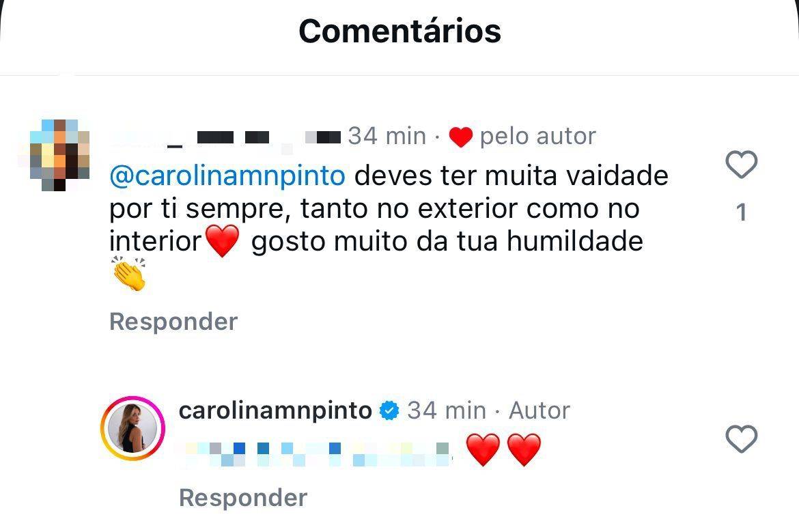Like the comment praising humildade
This screenshot has height=532, width=799.
(741, 165)
